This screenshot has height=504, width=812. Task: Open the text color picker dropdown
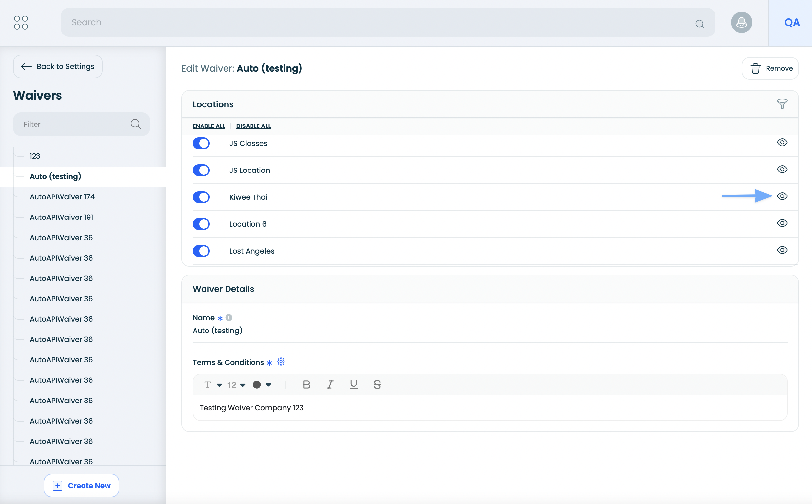[262, 385]
